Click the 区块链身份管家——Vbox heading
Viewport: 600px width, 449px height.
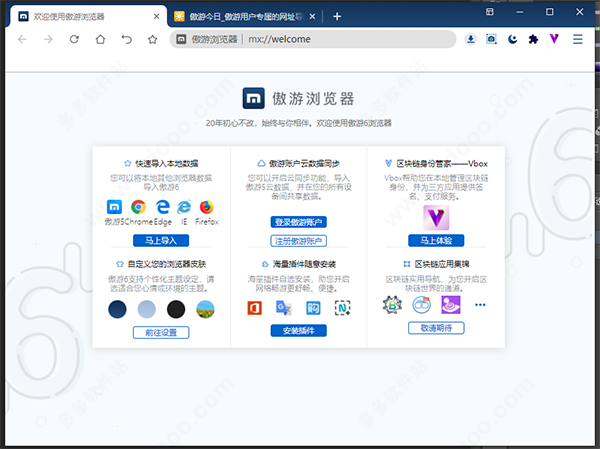[x=442, y=163]
